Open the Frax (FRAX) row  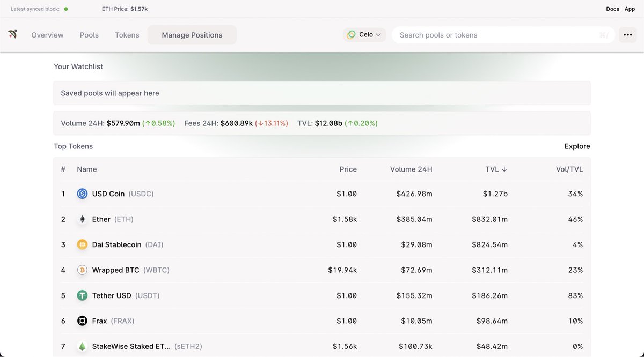pos(322,321)
